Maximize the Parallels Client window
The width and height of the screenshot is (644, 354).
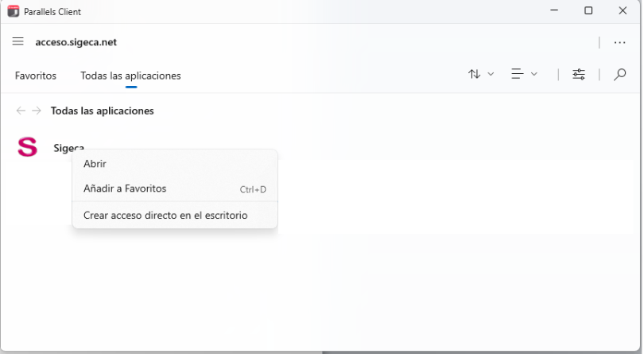[x=588, y=10]
